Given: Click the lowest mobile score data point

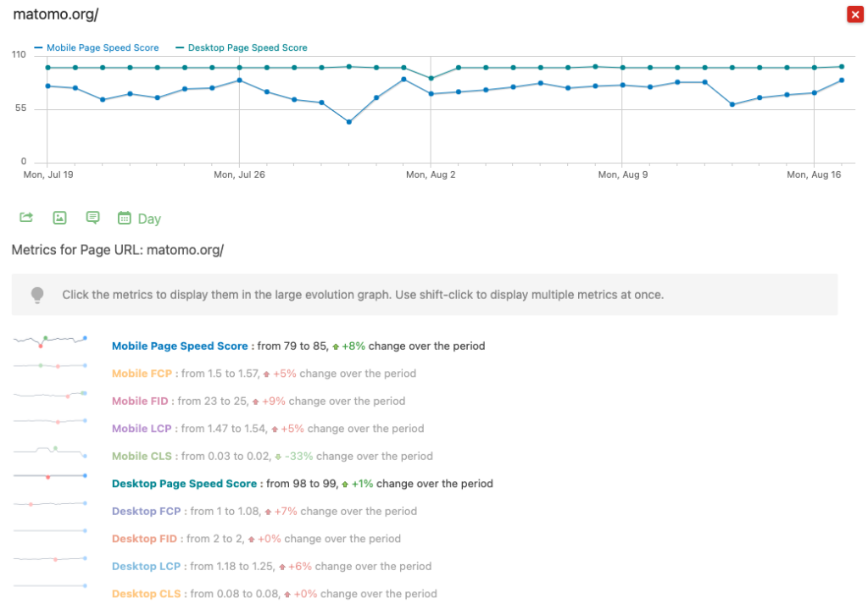Looking at the screenshot, I should click(348, 122).
